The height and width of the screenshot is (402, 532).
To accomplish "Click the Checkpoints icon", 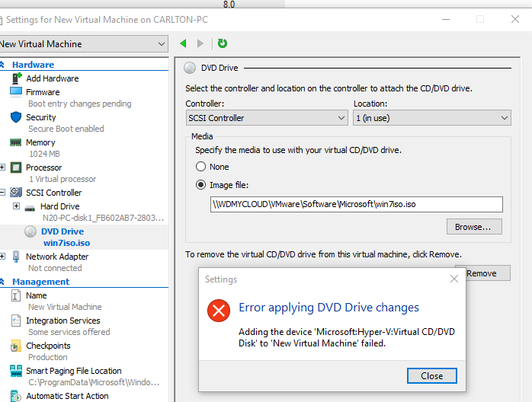I will pyautogui.click(x=15, y=346).
